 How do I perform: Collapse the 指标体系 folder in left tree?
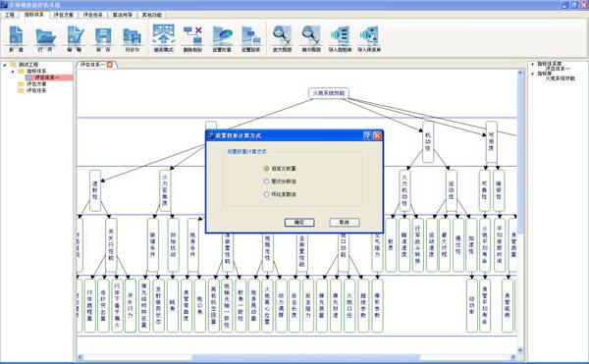13,71
